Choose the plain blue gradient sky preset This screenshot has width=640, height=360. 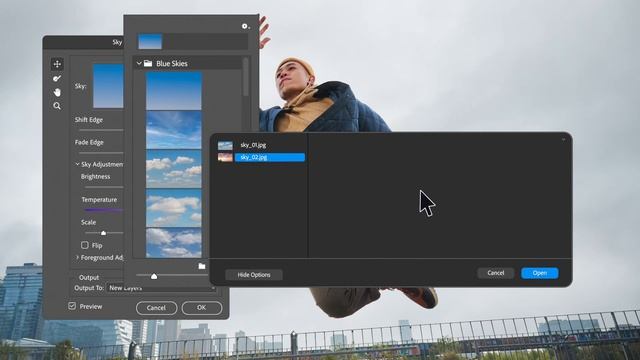[x=174, y=91]
